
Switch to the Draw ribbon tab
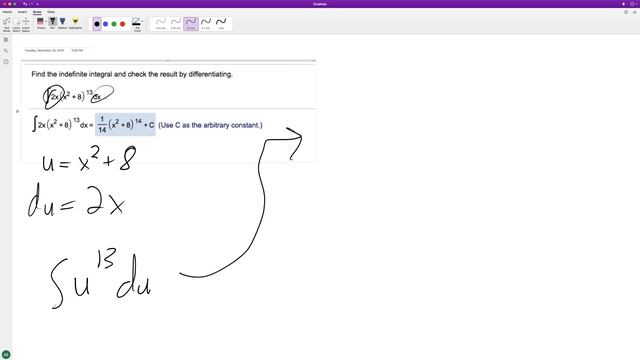(37, 12)
